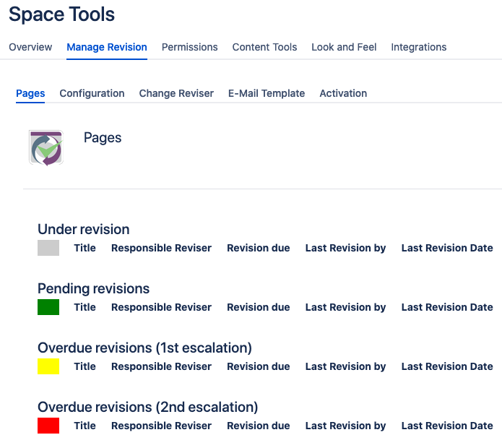
Task: Open the Content Tools tab
Action: [264, 47]
